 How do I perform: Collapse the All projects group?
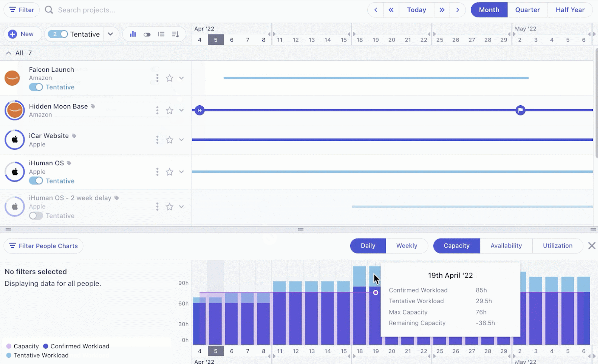(9, 53)
